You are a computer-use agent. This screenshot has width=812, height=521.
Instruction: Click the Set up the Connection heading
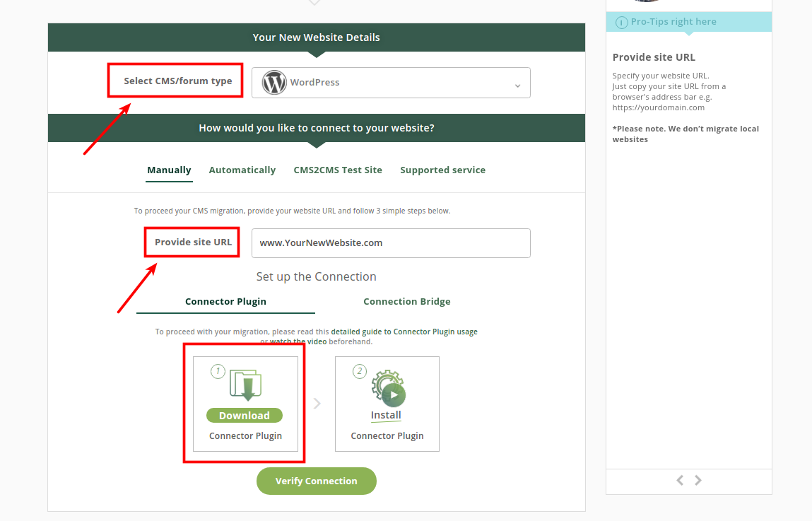(317, 276)
